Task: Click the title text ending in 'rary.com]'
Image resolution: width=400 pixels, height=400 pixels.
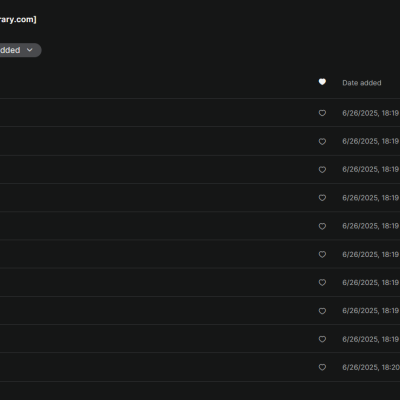Action: pyautogui.click(x=18, y=19)
